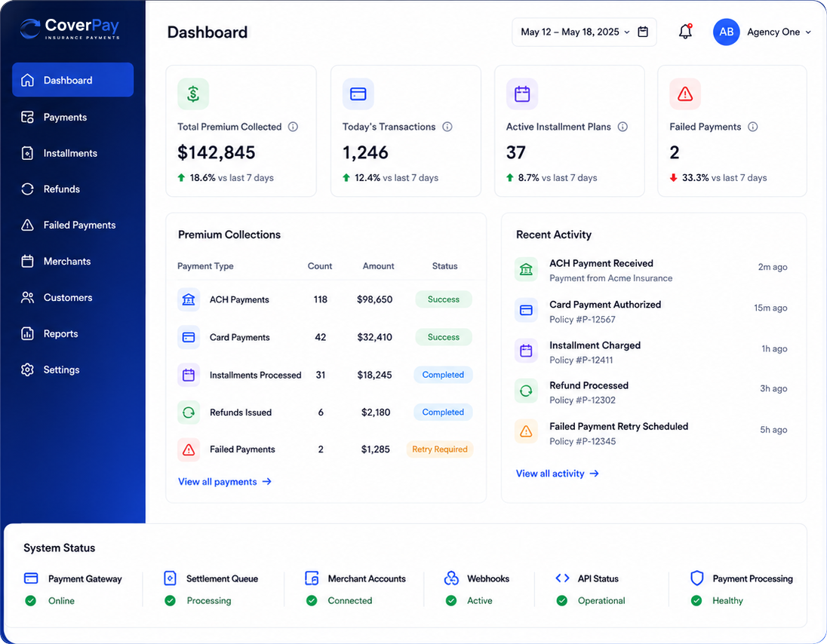Image resolution: width=827 pixels, height=644 pixels.
Task: Open Settings in sidebar
Action: click(x=72, y=370)
